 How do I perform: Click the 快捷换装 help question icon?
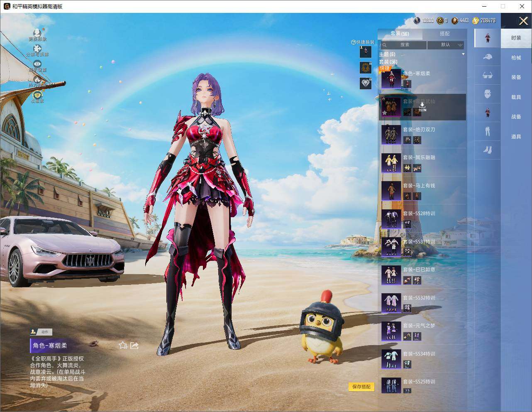point(354,42)
